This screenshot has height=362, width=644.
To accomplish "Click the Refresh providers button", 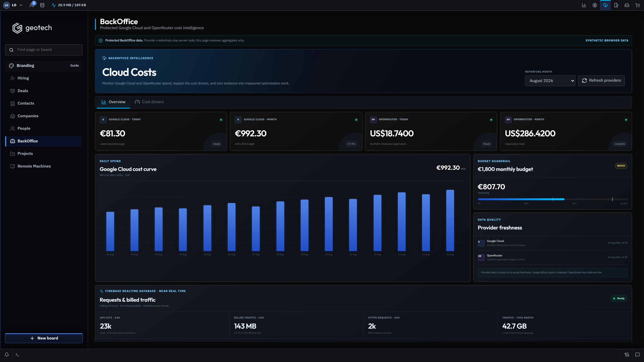I will click(x=601, y=81).
